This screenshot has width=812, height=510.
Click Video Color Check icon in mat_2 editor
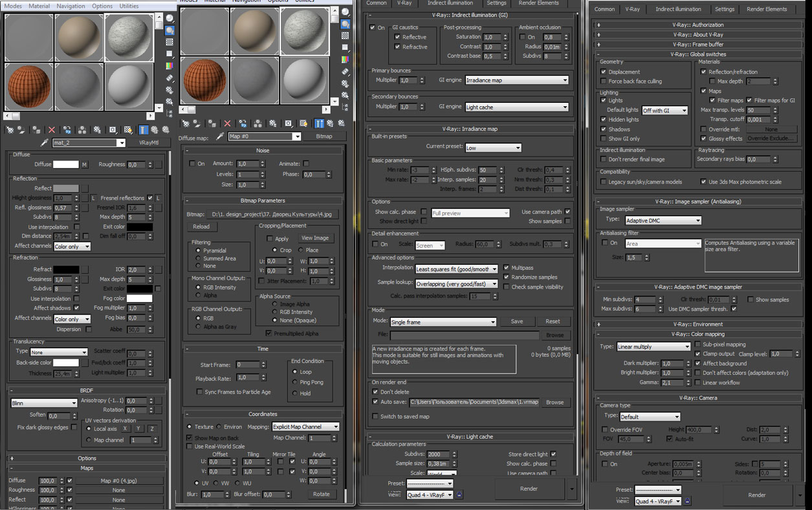170,66
